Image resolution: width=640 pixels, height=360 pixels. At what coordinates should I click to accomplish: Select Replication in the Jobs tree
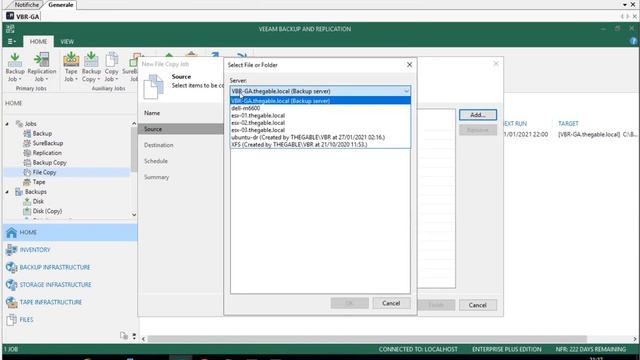point(47,153)
